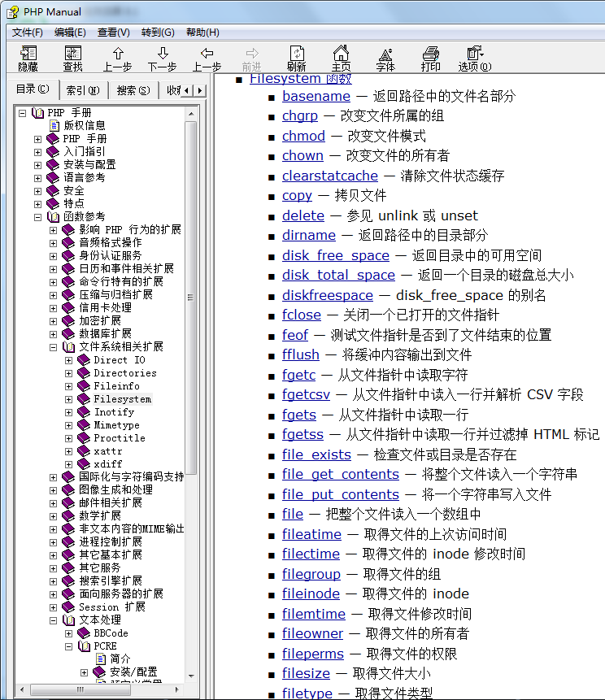Open the 文件(F) menu

pyautogui.click(x=27, y=33)
